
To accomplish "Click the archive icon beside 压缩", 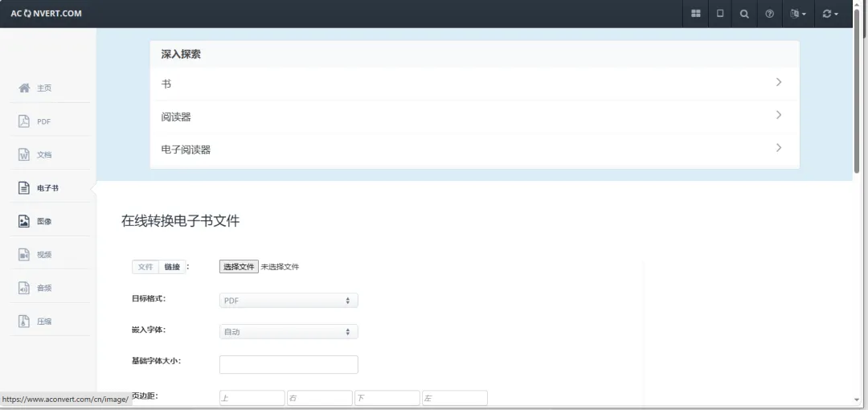I will [24, 321].
